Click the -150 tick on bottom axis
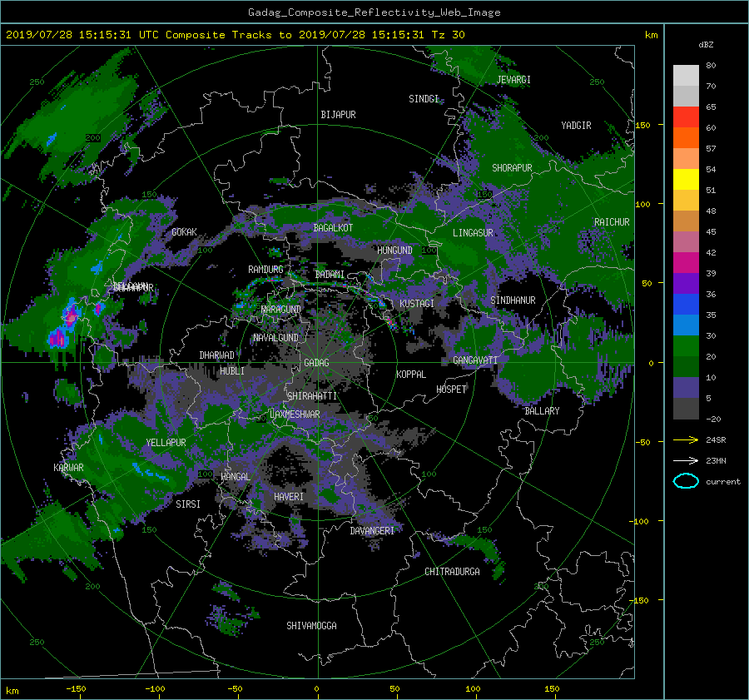 point(76,689)
